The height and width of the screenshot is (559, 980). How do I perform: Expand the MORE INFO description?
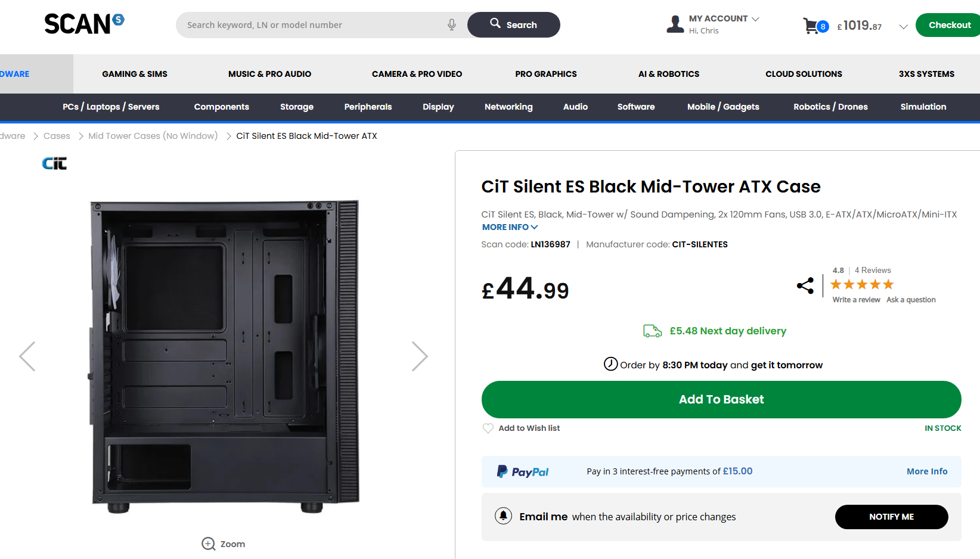pyautogui.click(x=510, y=227)
